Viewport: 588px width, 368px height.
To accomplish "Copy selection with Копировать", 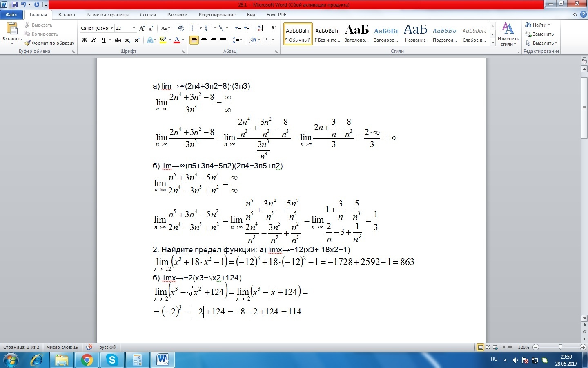I will point(41,34).
